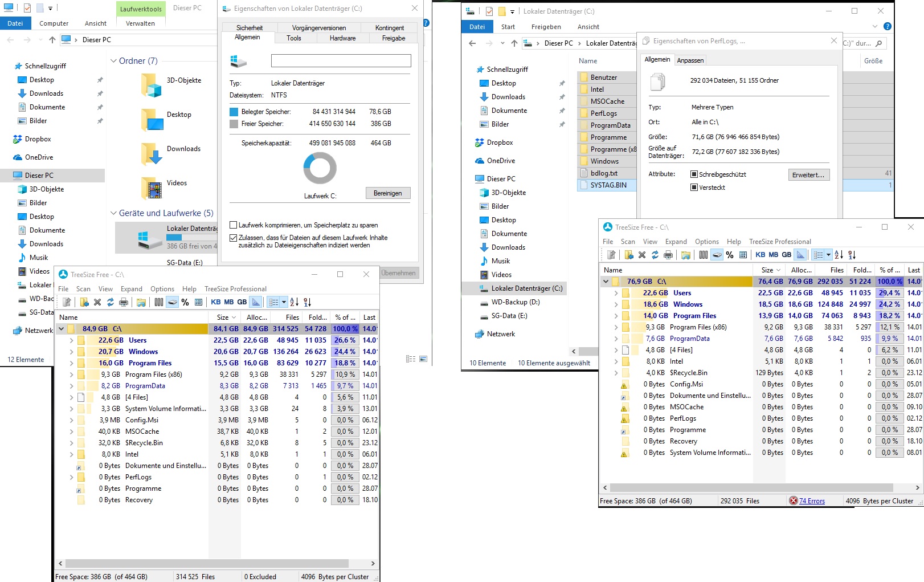Screen dimensions: 924x582
Task: Check the Versteckt attribute box
Action: [694, 188]
